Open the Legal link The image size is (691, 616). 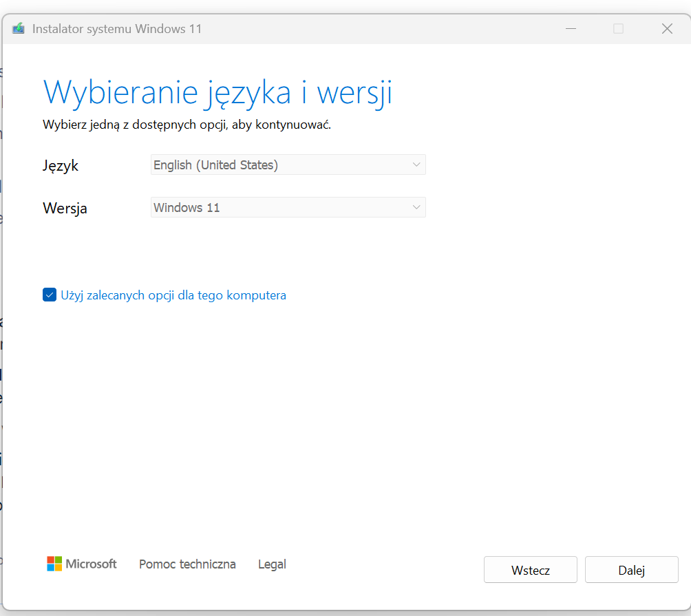pyautogui.click(x=272, y=564)
